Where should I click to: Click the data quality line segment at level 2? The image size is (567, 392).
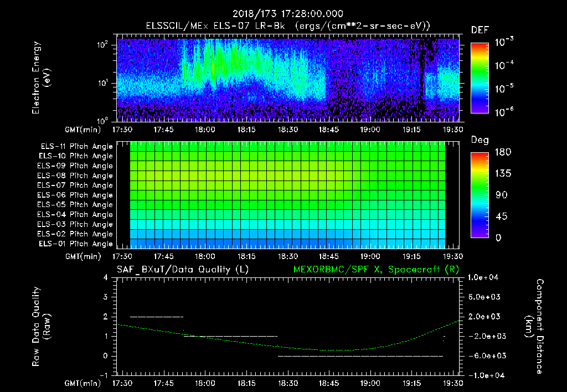pyautogui.click(x=157, y=317)
